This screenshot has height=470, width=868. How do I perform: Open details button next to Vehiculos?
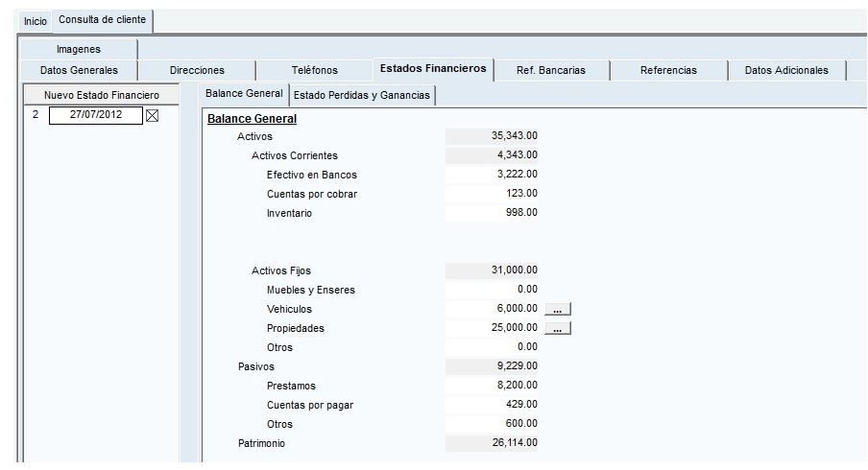[558, 309]
